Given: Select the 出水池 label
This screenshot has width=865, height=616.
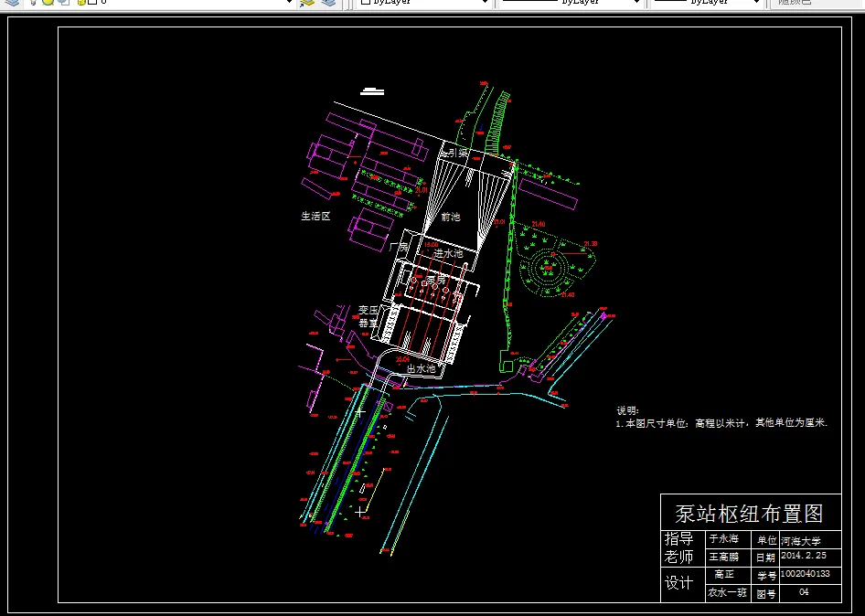Looking at the screenshot, I should [x=422, y=368].
